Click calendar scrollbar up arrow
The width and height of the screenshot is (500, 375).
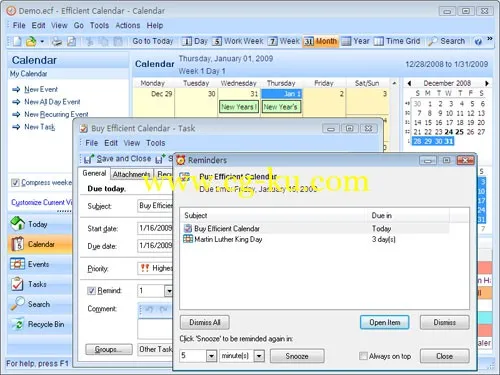394,83
